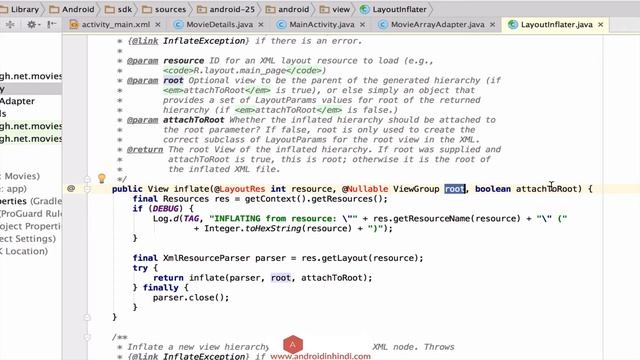Click the yellow lightbulb intention icon
Image resolution: width=640 pixels, height=360 pixels.
[102, 178]
